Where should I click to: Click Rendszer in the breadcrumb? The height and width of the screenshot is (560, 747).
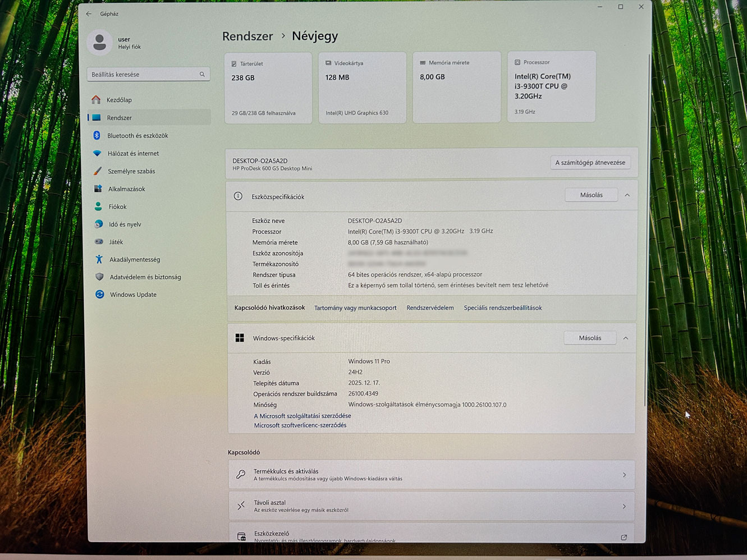click(248, 36)
